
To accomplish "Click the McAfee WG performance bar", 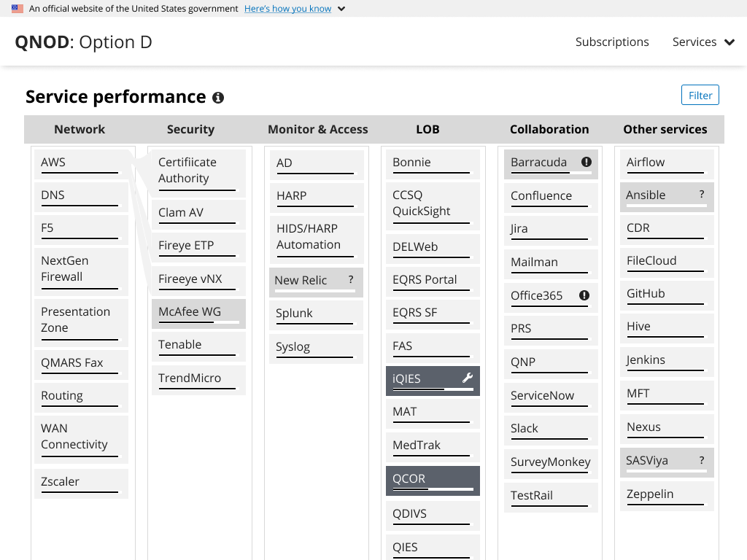I will (198, 322).
